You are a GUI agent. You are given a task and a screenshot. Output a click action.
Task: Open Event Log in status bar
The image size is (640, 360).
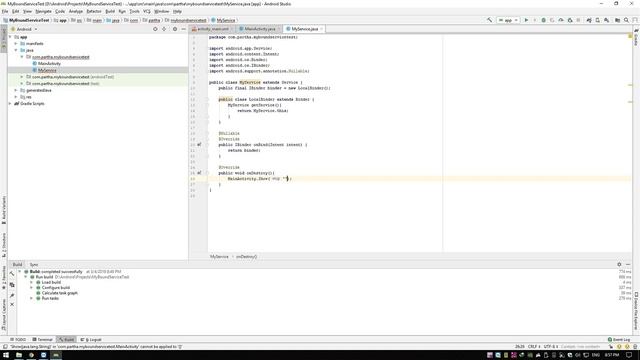point(619,339)
